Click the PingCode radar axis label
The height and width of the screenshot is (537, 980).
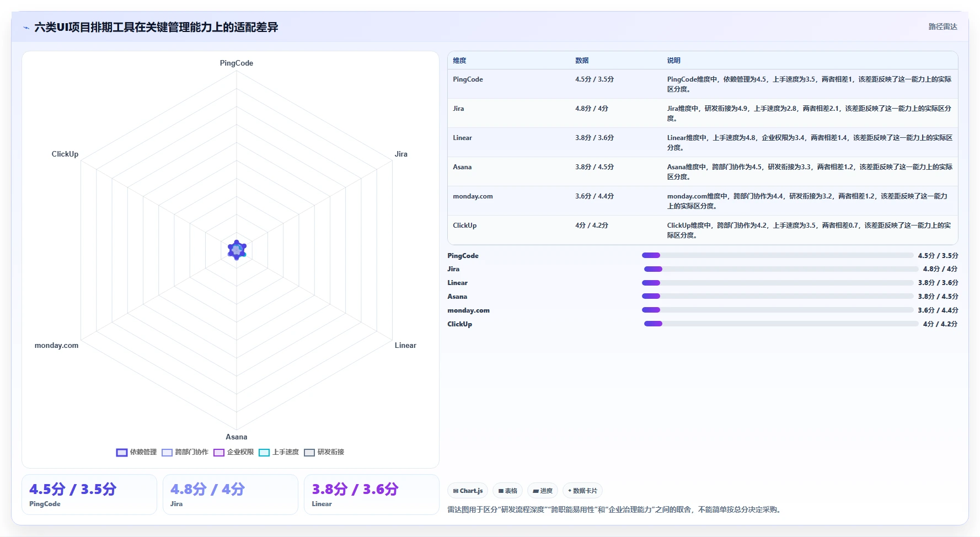(x=237, y=63)
